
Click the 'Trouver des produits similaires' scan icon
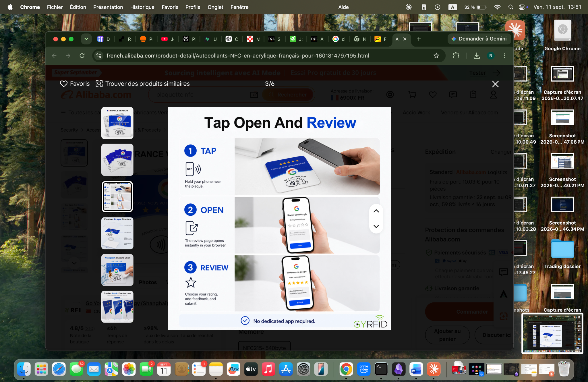(99, 84)
